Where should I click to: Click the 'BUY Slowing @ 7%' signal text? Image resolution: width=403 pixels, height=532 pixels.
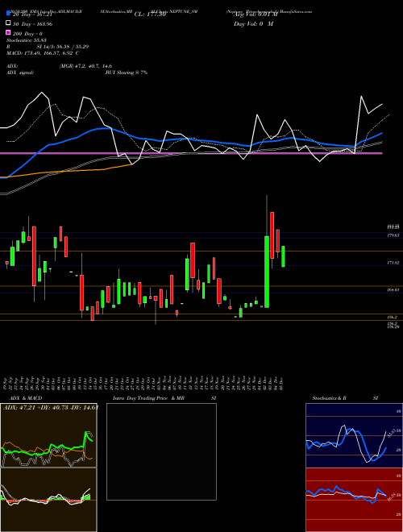point(127,73)
